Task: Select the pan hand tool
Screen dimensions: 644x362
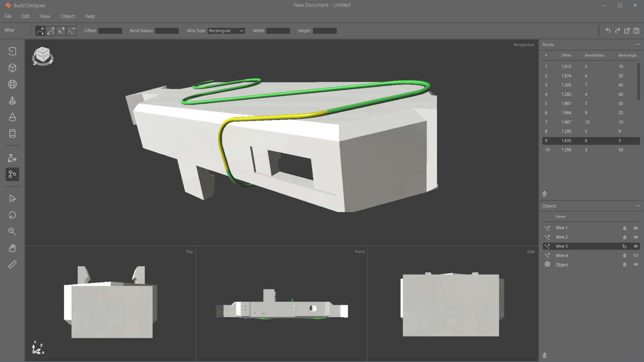Action: (12, 248)
